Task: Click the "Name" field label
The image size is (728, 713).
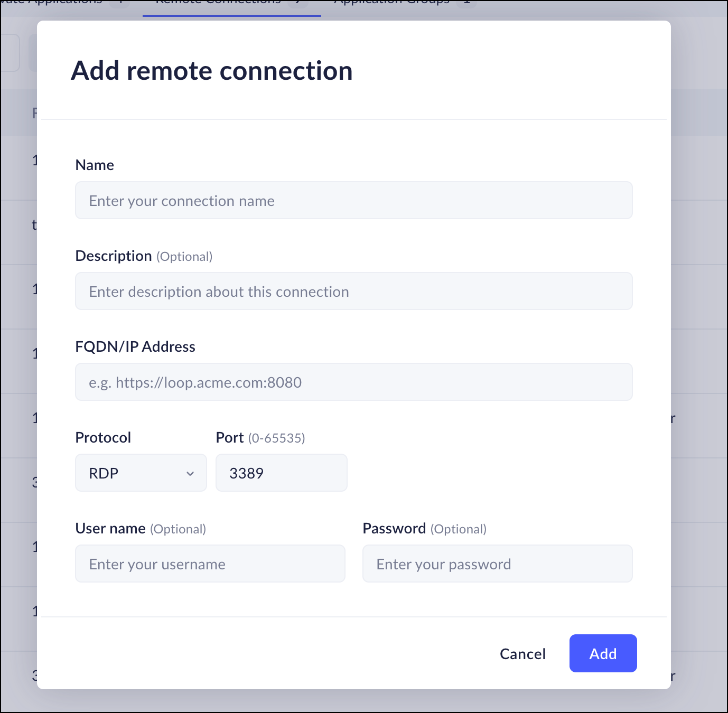Action: pos(95,165)
